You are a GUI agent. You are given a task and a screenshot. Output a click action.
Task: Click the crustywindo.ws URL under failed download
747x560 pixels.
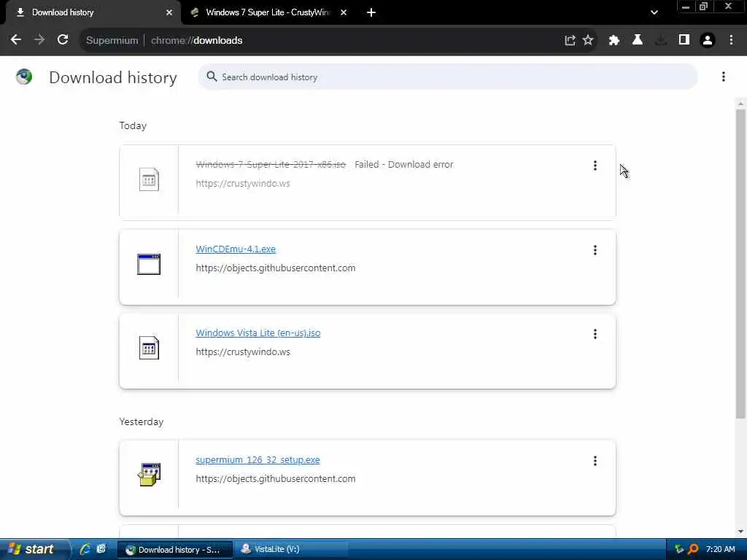[x=243, y=183]
